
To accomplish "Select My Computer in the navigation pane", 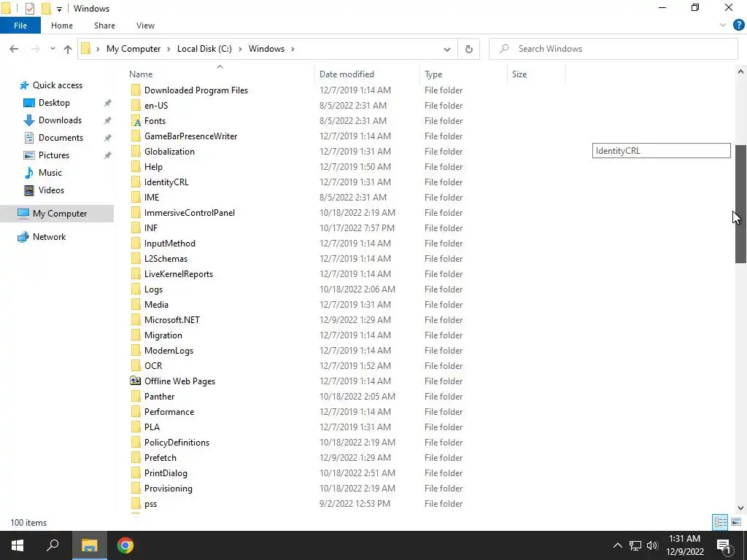I will pyautogui.click(x=57, y=214).
